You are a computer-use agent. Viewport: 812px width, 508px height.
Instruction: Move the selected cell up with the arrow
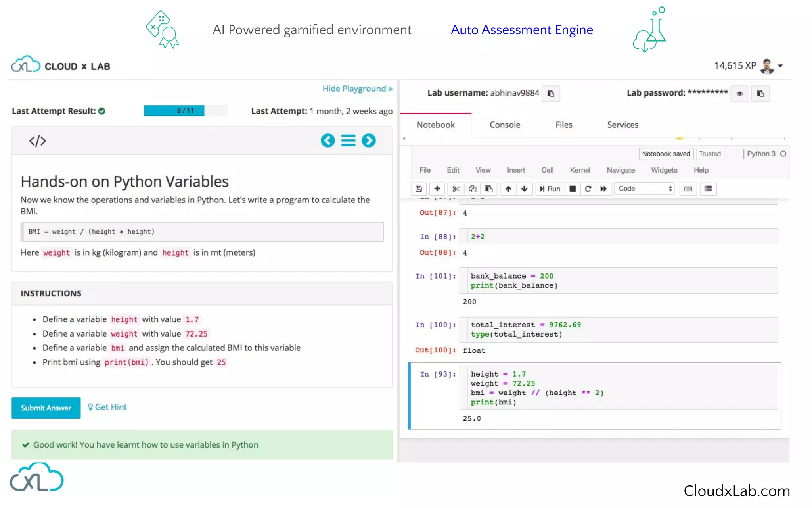coord(508,189)
